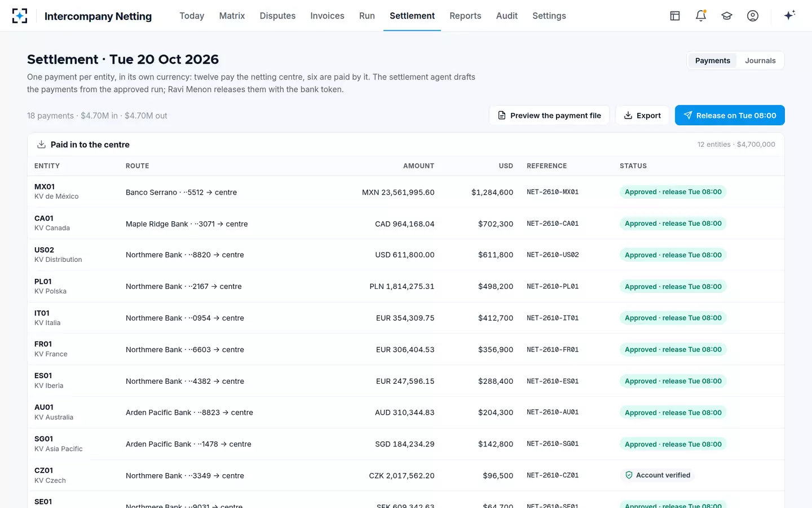Open the Reports tab

(x=465, y=16)
